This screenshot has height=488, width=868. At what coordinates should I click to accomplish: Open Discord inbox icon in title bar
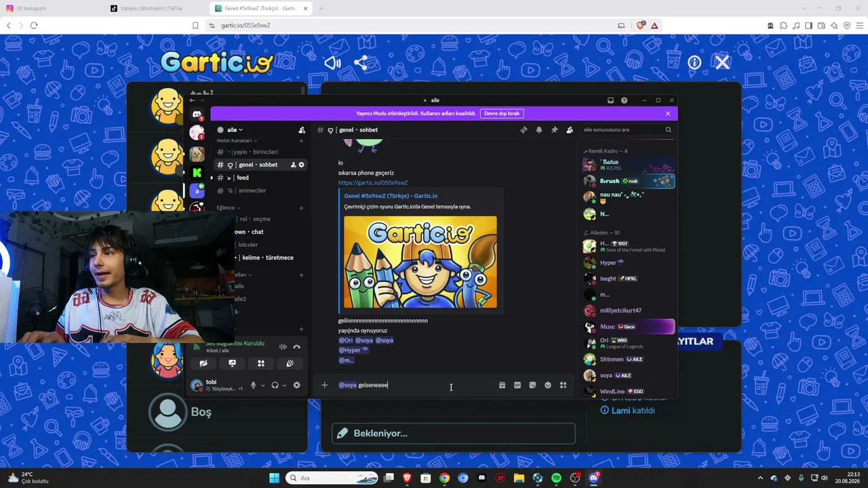(610, 100)
